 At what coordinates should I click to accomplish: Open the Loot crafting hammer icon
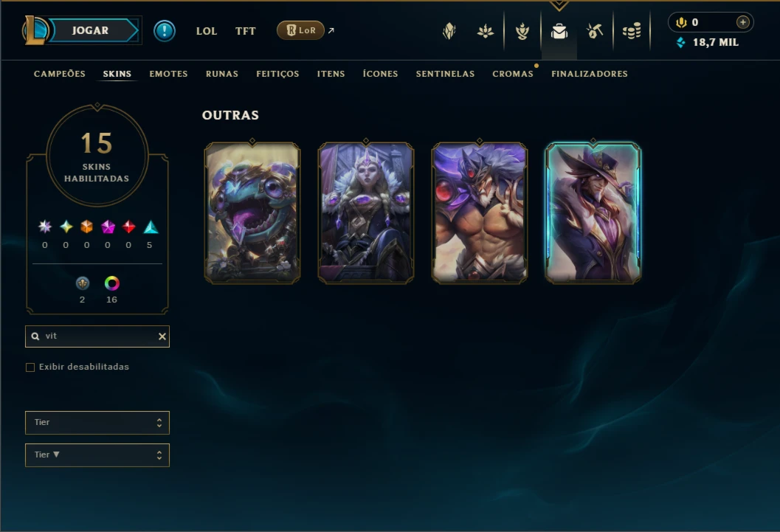[595, 31]
